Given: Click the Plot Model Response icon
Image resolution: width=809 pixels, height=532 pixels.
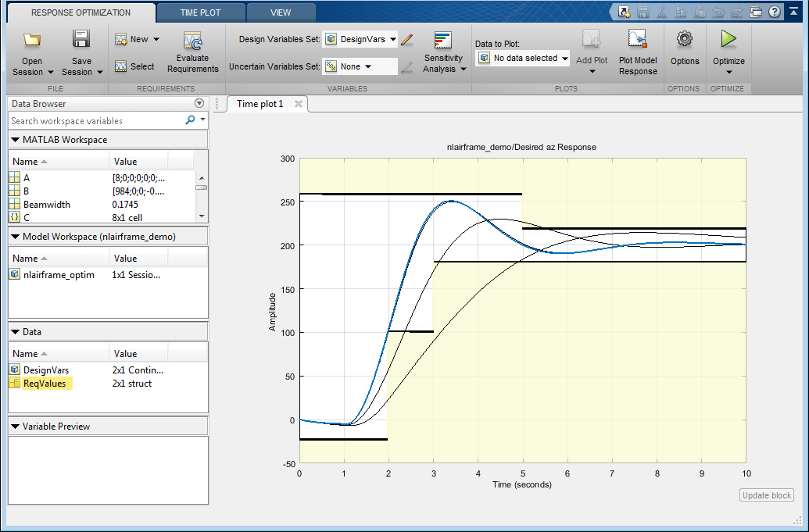Looking at the screenshot, I should point(637,40).
